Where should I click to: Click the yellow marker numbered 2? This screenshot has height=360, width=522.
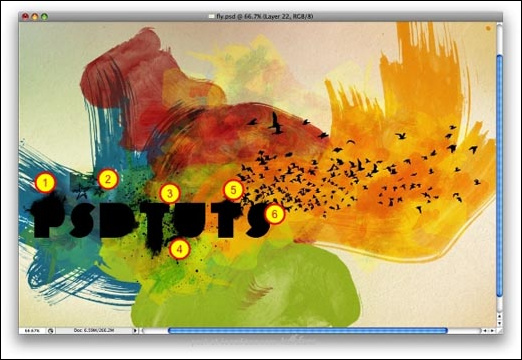pos(108,179)
